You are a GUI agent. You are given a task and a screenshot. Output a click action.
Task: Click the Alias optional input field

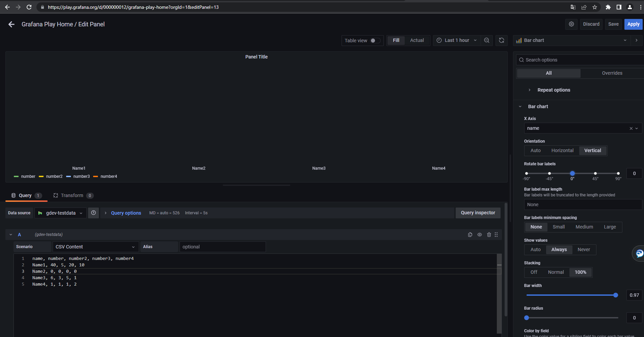tap(222, 247)
